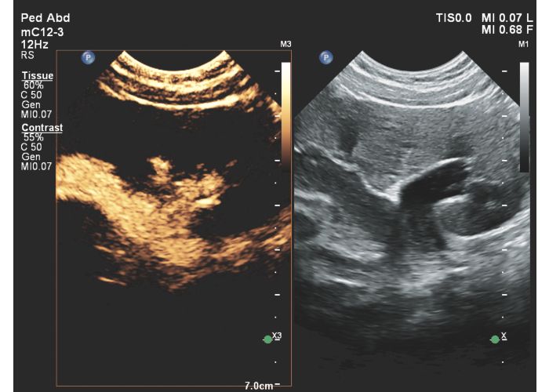The image size is (549, 392).
Task: Click the M3 map label
Action: [285, 45]
